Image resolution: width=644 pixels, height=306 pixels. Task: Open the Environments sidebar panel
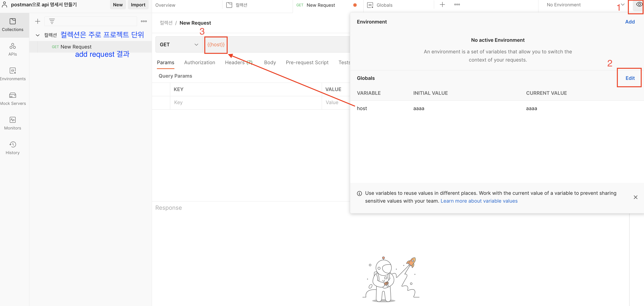12,74
